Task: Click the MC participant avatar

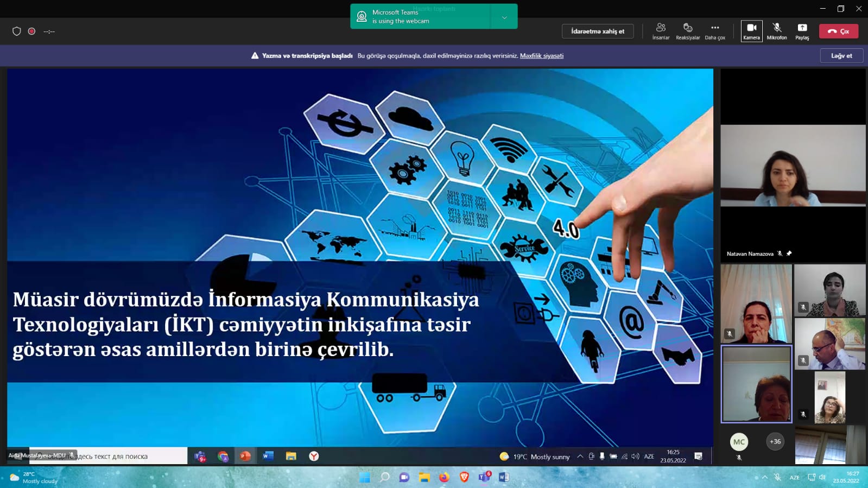Action: point(739,442)
